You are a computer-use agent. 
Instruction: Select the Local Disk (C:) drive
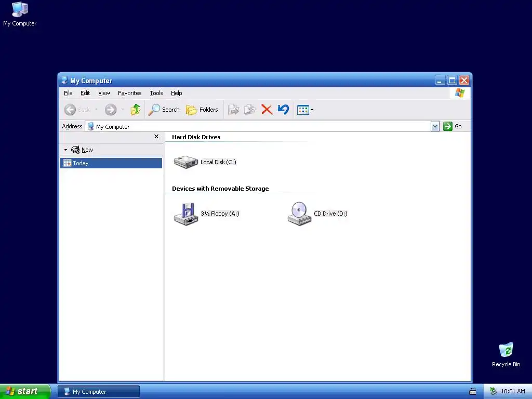205,162
